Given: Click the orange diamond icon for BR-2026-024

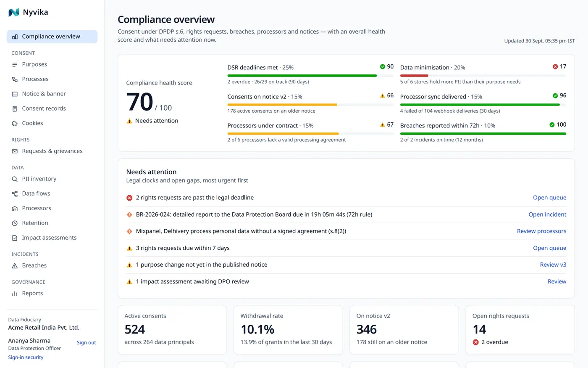Looking at the screenshot, I should [129, 214].
